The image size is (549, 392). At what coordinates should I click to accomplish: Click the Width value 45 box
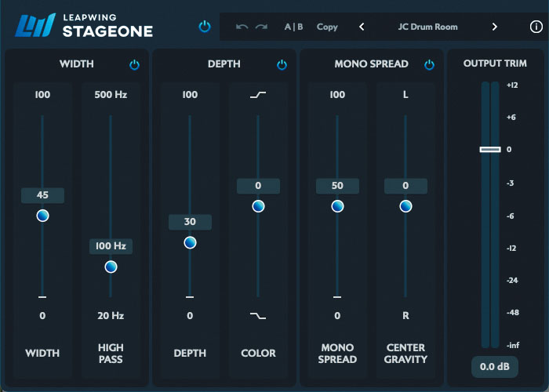pyautogui.click(x=42, y=195)
